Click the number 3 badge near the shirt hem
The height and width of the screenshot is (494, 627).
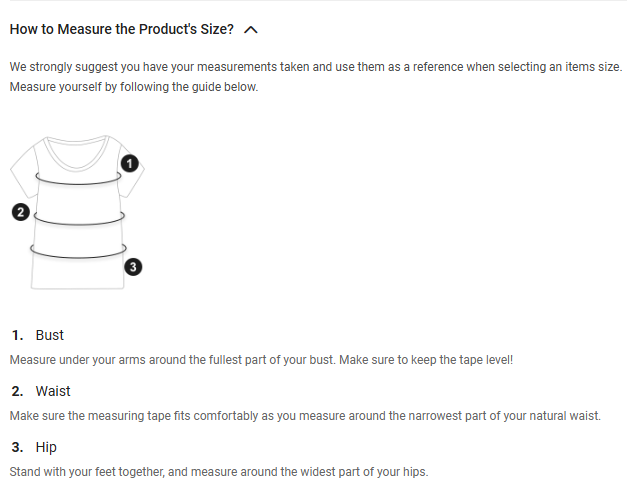133,267
